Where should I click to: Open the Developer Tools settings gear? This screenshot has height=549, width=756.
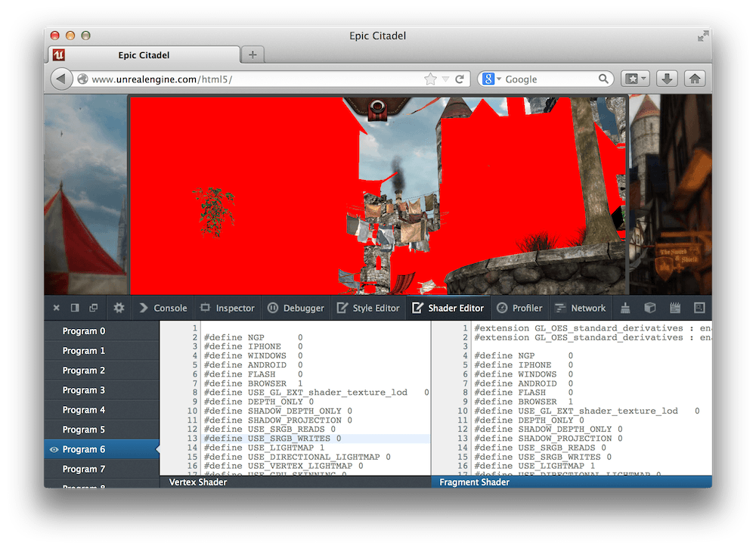click(118, 308)
